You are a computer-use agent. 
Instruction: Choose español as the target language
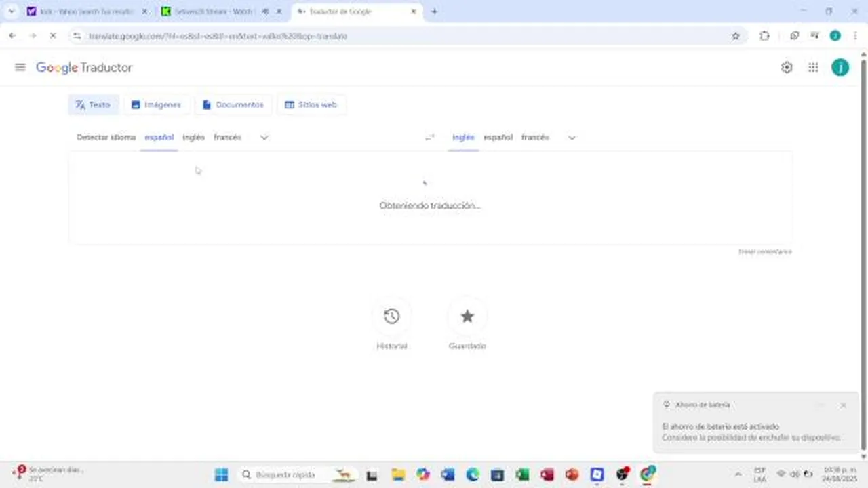click(498, 138)
